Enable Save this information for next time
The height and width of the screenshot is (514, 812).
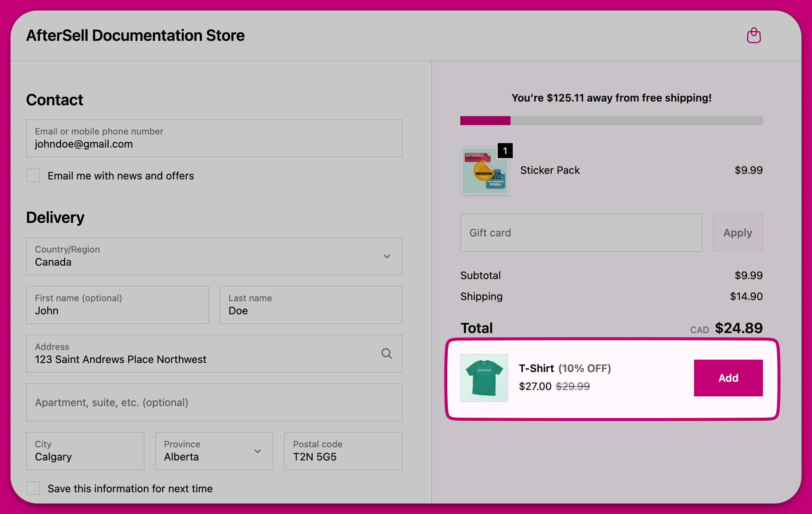33,488
